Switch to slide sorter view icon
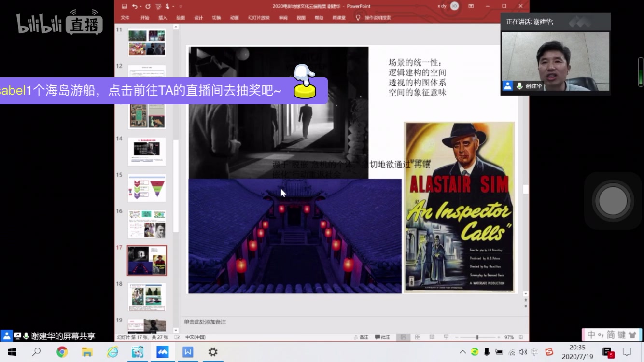 (x=418, y=337)
